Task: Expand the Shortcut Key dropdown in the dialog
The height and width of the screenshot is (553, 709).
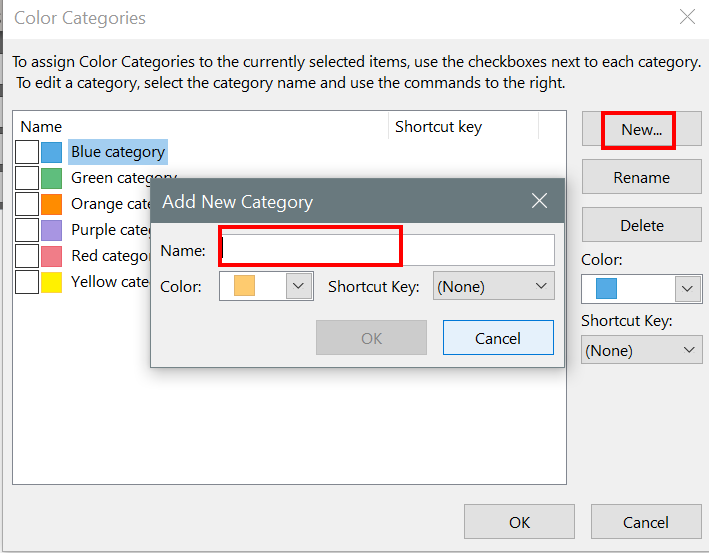Action: pos(493,287)
